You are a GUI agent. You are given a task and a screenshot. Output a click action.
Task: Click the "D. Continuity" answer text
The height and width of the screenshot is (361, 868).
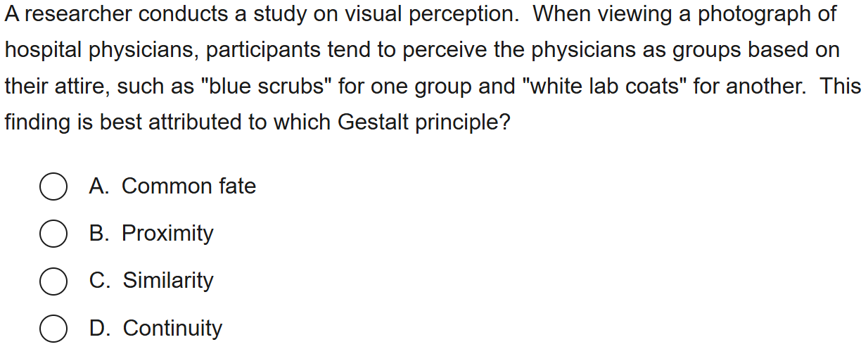pos(155,328)
